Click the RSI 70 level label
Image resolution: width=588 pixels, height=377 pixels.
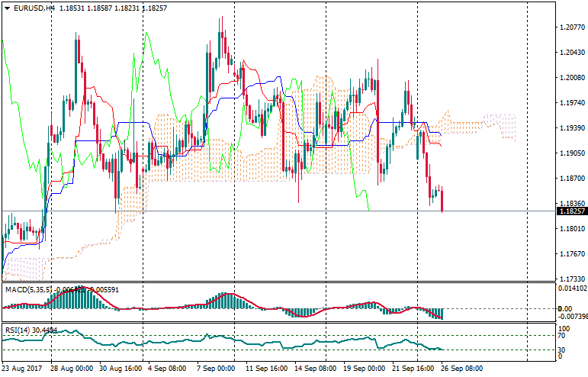[x=563, y=335]
